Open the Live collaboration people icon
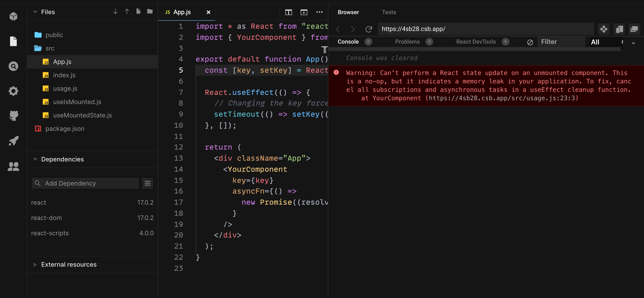The image size is (644, 298). tap(13, 166)
